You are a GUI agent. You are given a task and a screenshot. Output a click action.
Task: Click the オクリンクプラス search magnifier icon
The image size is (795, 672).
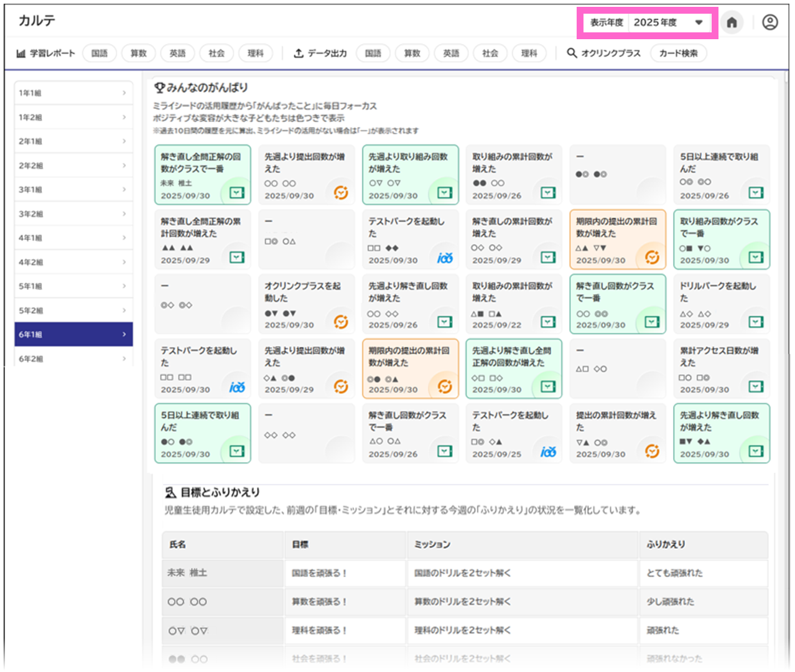tap(572, 54)
